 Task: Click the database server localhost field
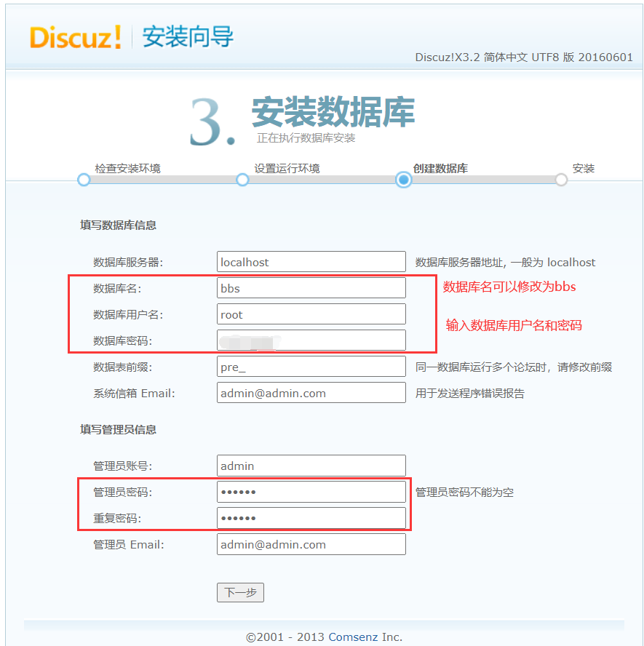pyautogui.click(x=311, y=262)
